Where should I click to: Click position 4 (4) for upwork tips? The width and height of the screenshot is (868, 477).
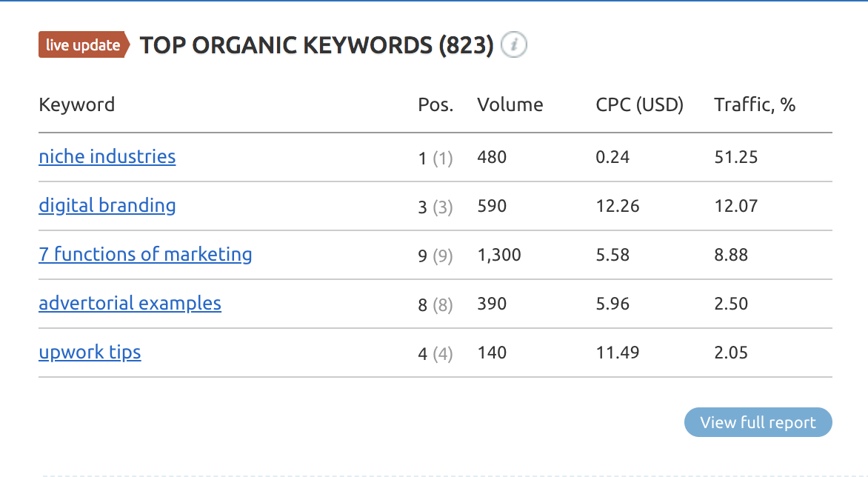pyautogui.click(x=435, y=353)
